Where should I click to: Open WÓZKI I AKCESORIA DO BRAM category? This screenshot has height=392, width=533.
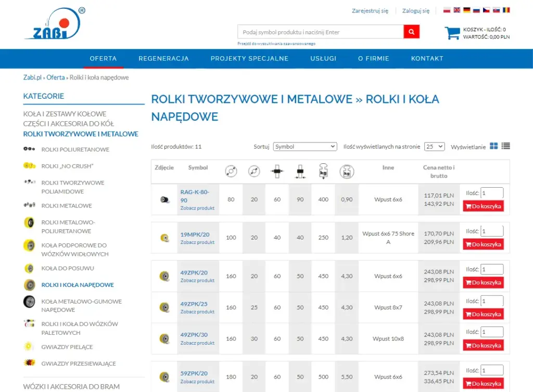[x=71, y=387]
